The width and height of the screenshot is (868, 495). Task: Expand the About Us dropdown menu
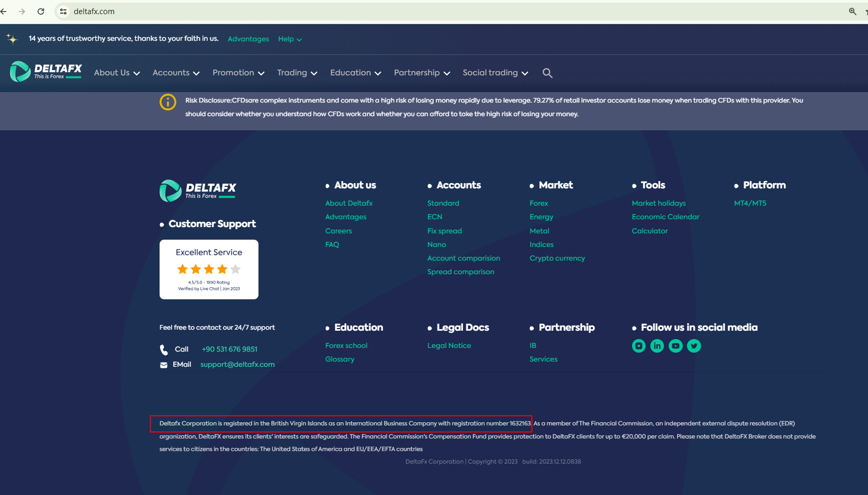(x=117, y=73)
